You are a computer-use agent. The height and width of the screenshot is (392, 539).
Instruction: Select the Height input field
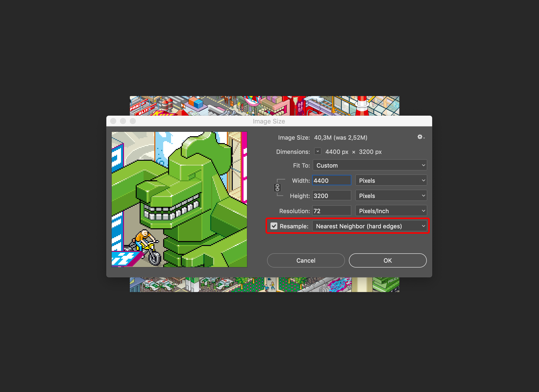click(331, 196)
